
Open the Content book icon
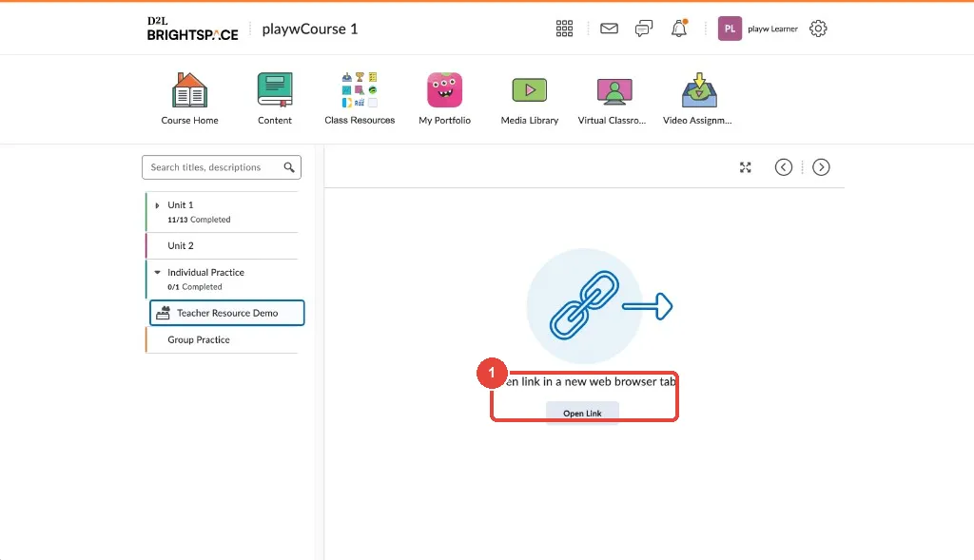275,90
